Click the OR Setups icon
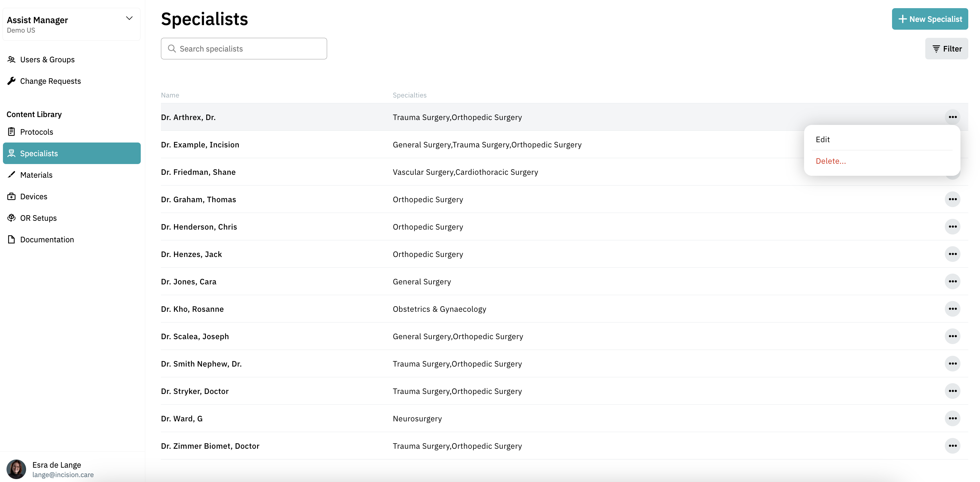 click(x=11, y=218)
